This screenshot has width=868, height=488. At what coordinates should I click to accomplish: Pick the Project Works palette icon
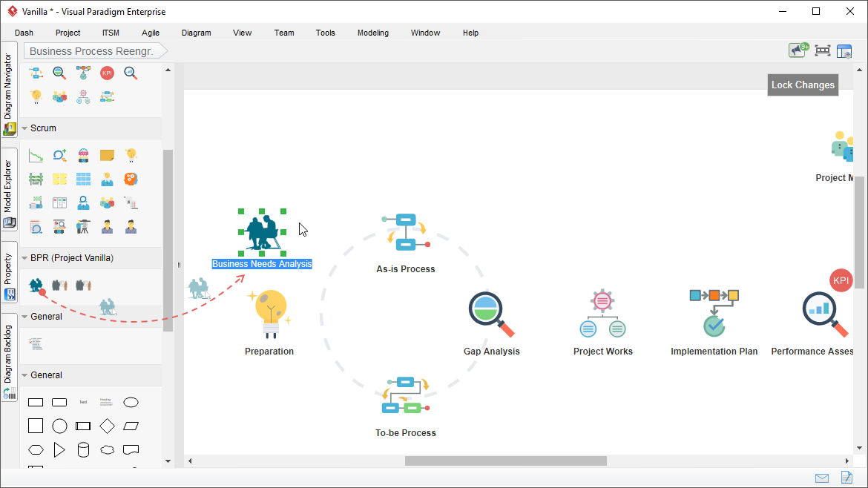tap(83, 97)
